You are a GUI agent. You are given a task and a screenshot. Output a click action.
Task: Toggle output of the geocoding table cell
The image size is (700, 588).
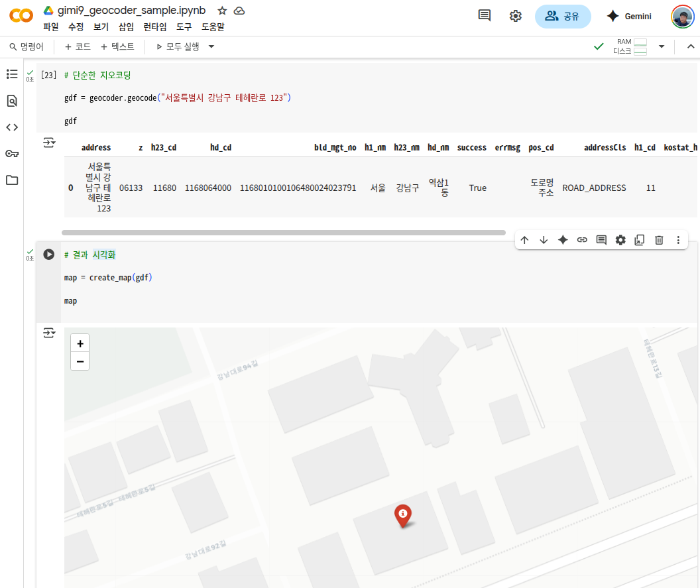(x=49, y=143)
